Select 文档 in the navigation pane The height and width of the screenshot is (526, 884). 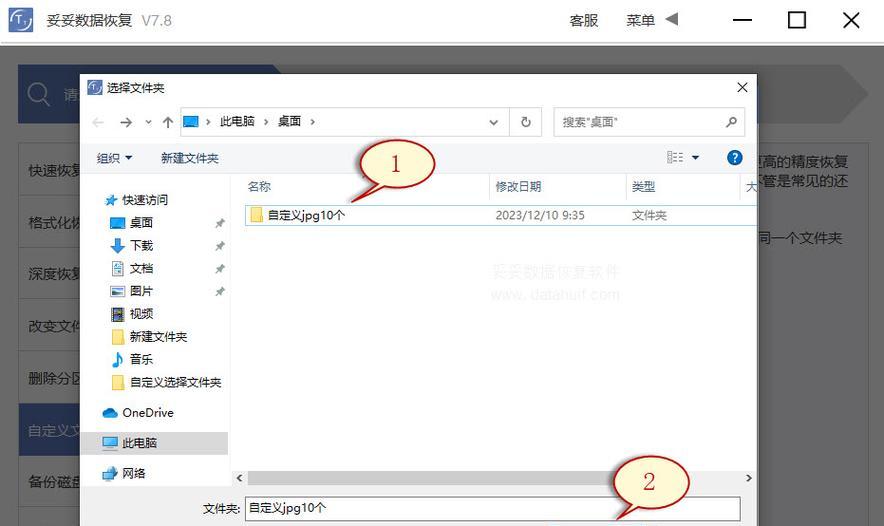click(141, 268)
